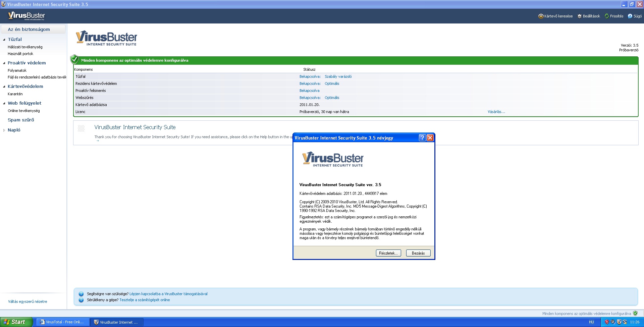The height and width of the screenshot is (327, 644).
Task: Open the Tűzfal heading
Action: (x=15, y=39)
